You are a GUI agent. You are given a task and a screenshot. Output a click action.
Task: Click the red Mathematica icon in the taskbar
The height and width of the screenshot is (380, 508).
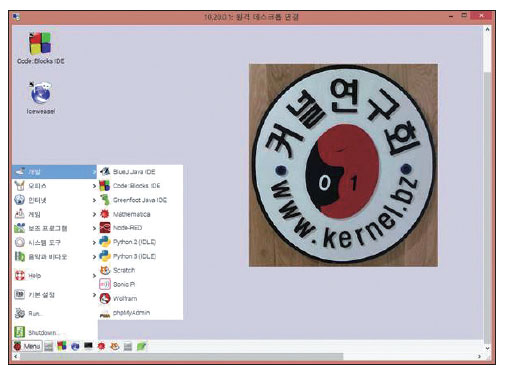click(101, 346)
